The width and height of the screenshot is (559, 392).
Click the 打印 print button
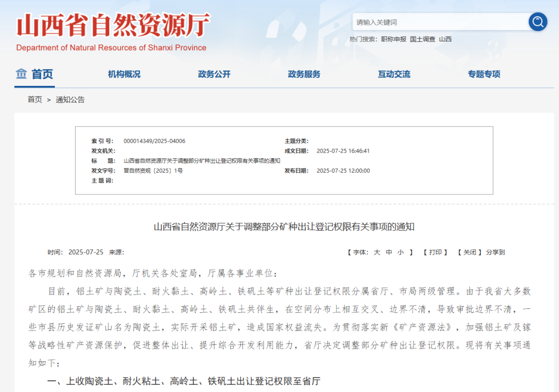[436, 252]
